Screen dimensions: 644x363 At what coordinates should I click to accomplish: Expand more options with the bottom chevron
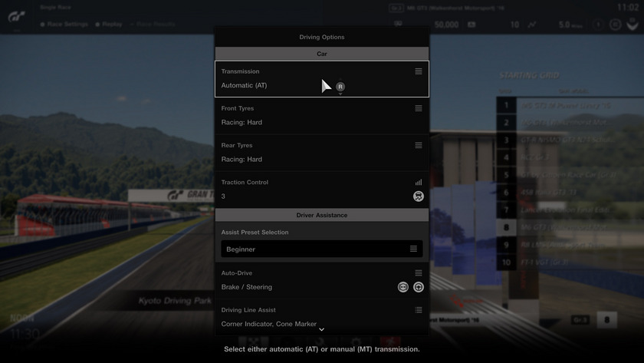pos(321,329)
